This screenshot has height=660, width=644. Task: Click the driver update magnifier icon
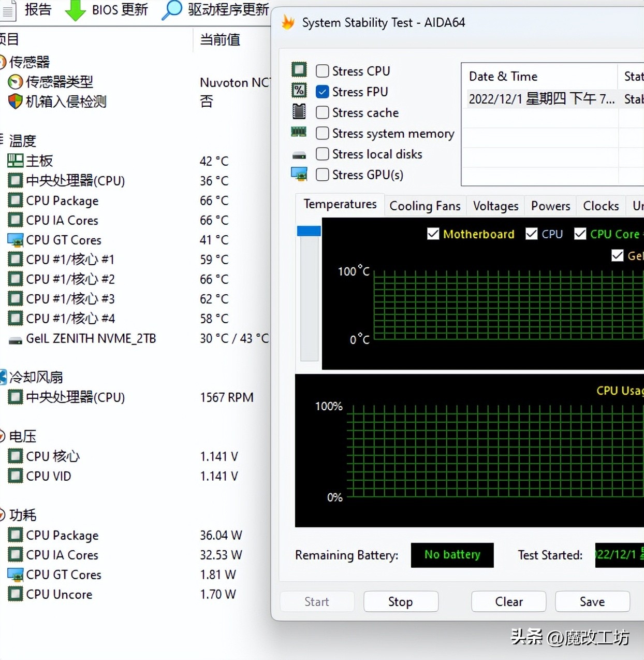click(x=172, y=10)
